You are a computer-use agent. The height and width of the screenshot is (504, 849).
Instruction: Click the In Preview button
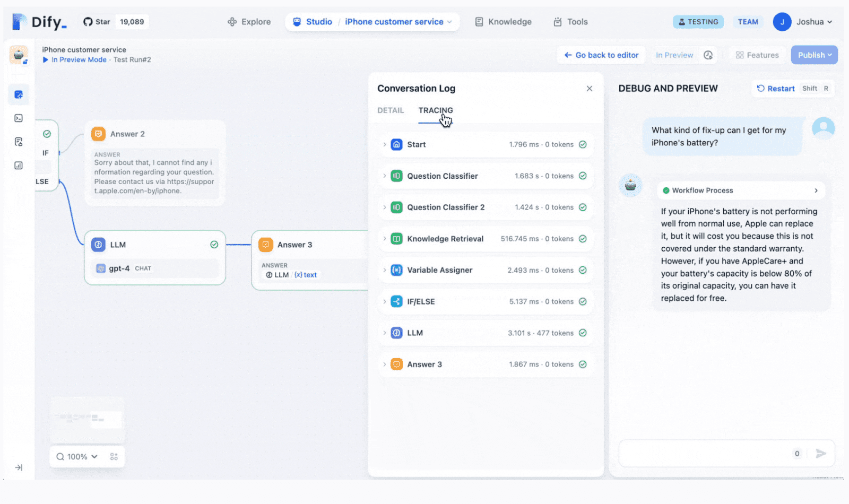674,55
